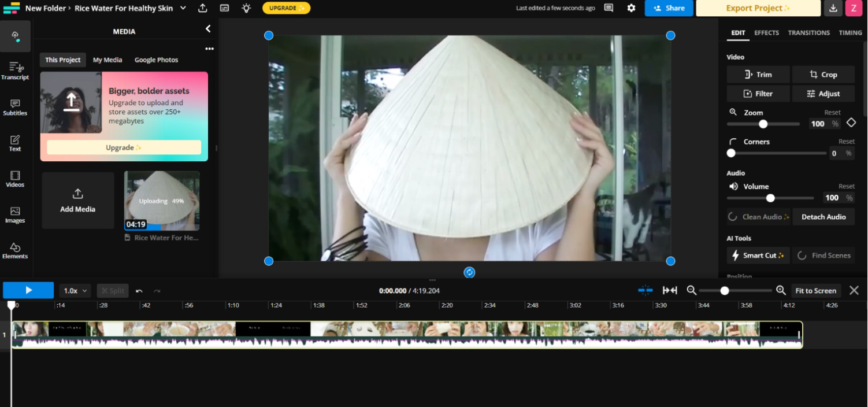This screenshot has width=868, height=407.
Task: Click the rotate handle below the video canvas
Action: click(x=469, y=272)
